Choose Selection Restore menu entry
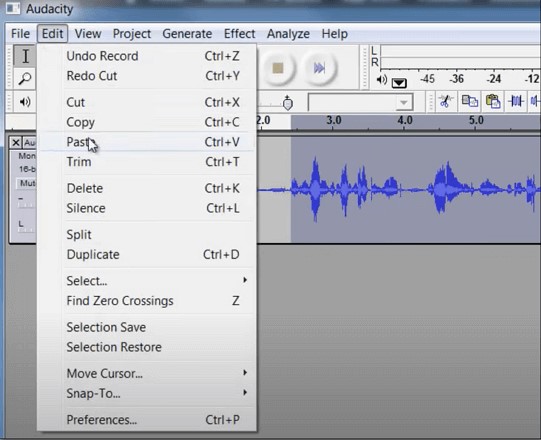This screenshot has width=541, height=440. [x=147, y=347]
